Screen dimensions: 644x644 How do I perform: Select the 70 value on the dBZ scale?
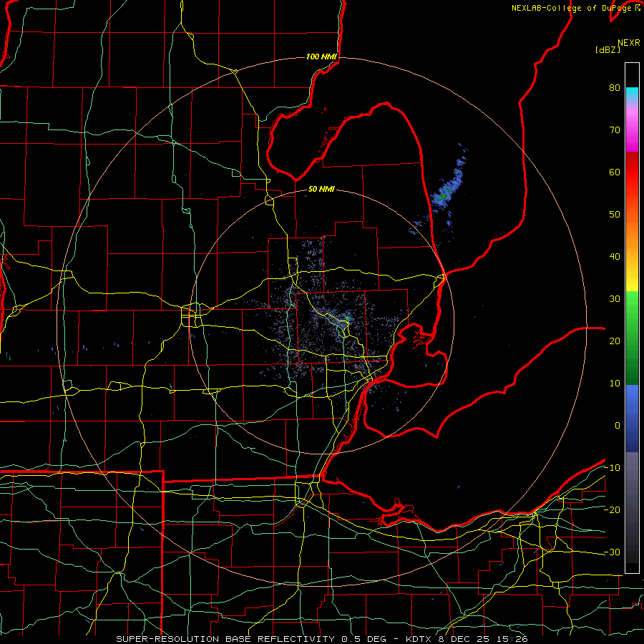[x=615, y=130]
